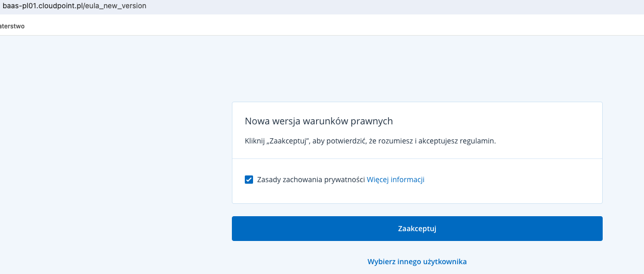644x274 pixels.
Task: Select Wybierz innego użytkownika link
Action: pyautogui.click(x=417, y=262)
